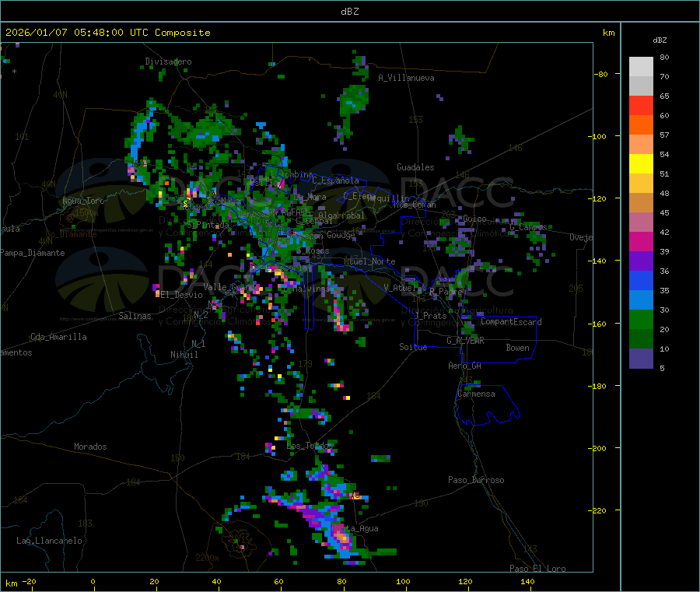Viewport: 700px width, 592px height.
Task: Click the Nihuil map label
Action: 184,355
